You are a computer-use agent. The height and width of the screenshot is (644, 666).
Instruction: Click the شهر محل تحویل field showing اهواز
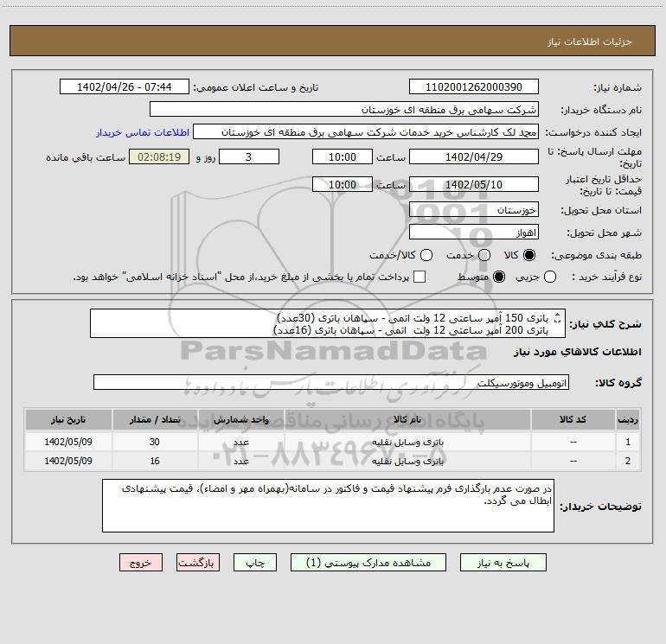(x=473, y=233)
